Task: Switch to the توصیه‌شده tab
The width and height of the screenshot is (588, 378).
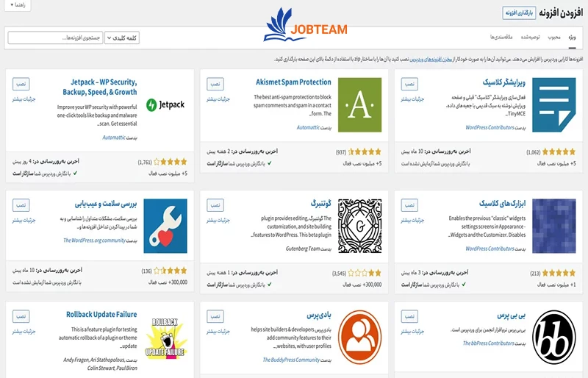Action: tap(528, 37)
